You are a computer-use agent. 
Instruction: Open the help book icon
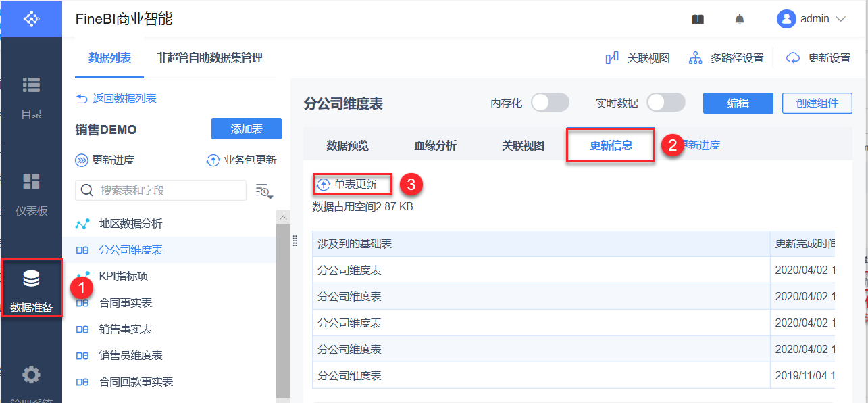[x=698, y=20]
